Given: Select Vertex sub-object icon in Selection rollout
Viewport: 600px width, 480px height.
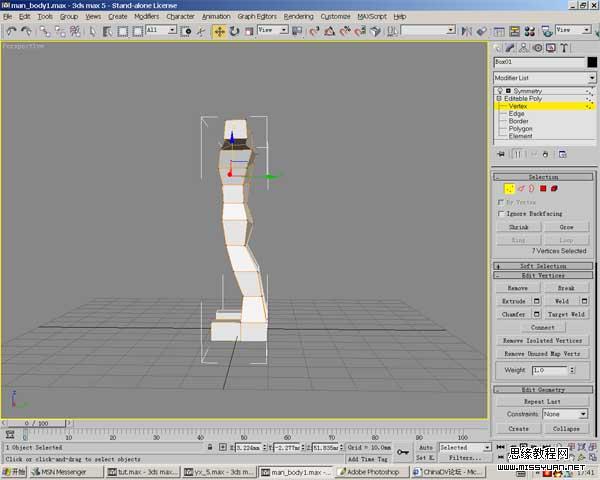Looking at the screenshot, I should [x=509, y=188].
